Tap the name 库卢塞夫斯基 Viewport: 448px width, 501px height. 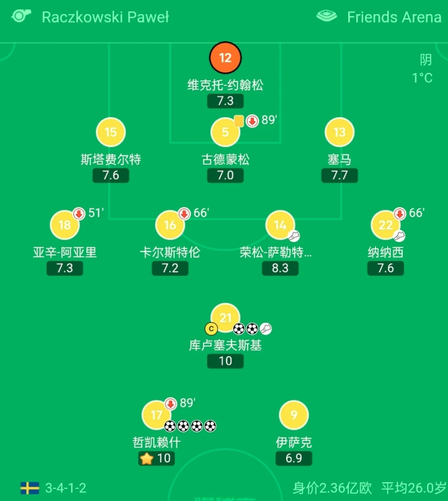tap(225, 345)
